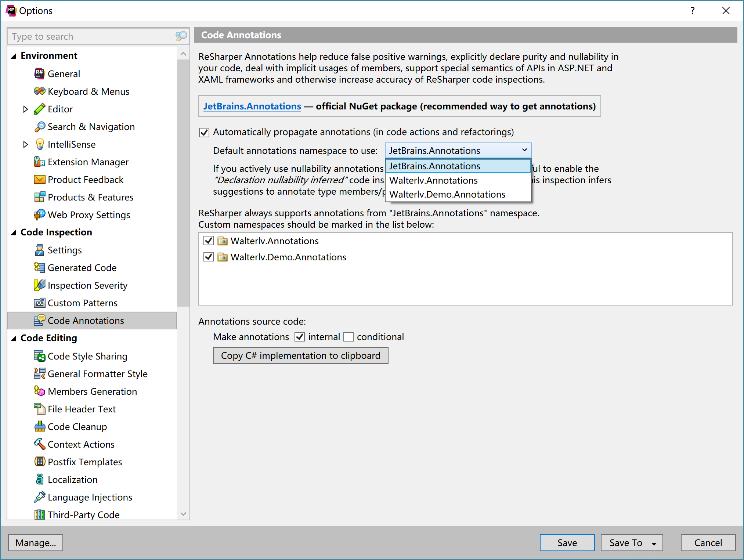
Task: Click the Keyboard & Menus icon
Action: [39, 91]
